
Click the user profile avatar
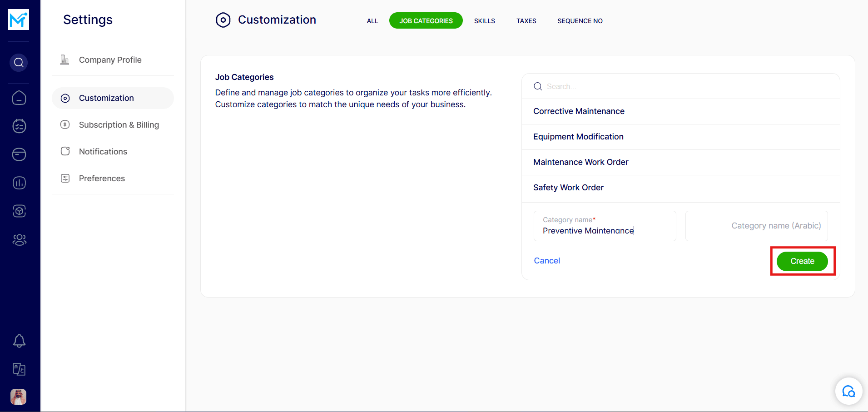[x=19, y=397]
